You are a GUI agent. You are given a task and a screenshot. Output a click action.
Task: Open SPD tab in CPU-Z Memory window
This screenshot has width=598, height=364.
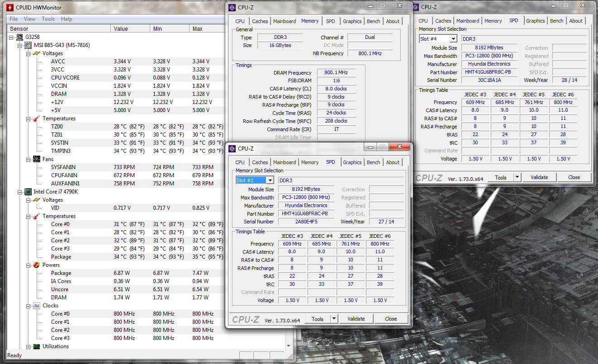(x=331, y=21)
